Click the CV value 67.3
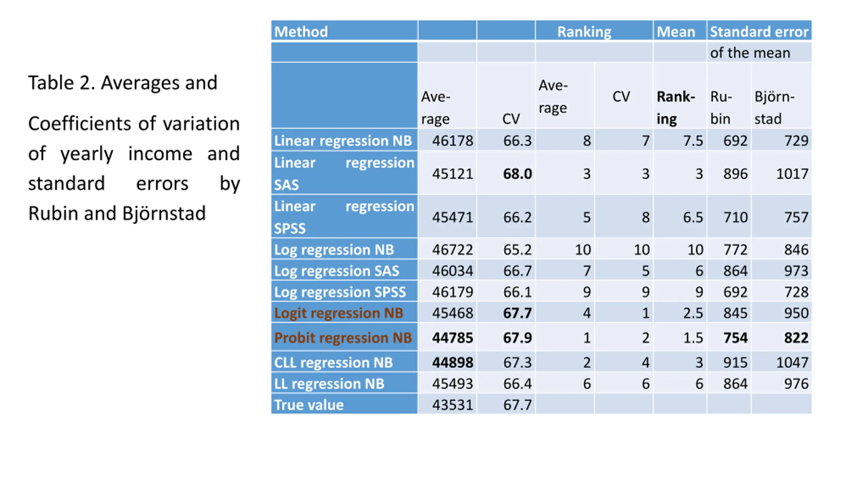The image size is (868, 488). 517,362
